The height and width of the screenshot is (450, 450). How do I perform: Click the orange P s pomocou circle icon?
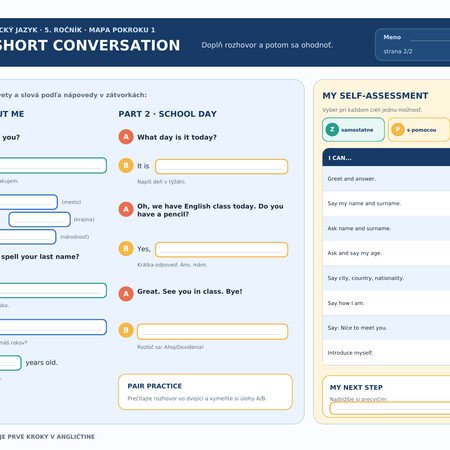[398, 130]
